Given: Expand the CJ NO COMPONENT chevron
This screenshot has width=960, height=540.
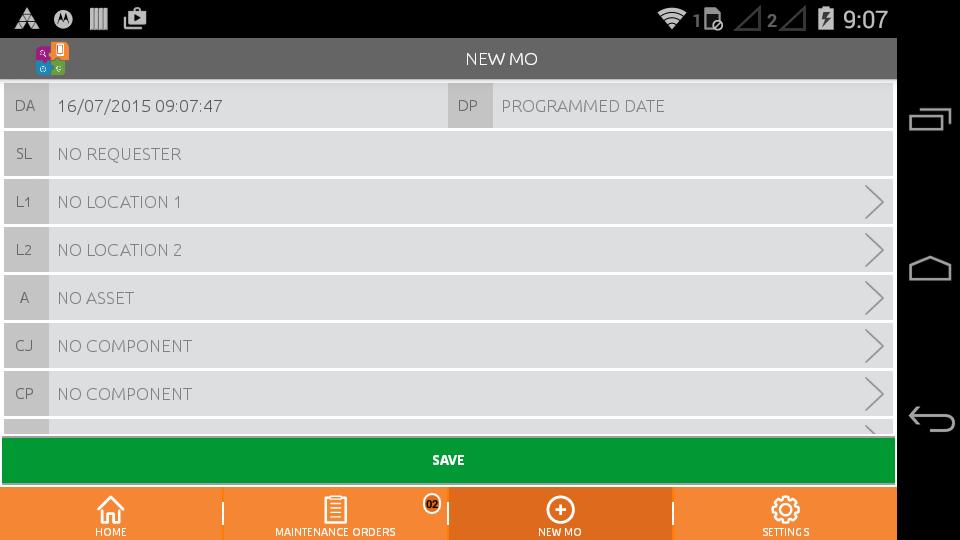Looking at the screenshot, I should 874,346.
